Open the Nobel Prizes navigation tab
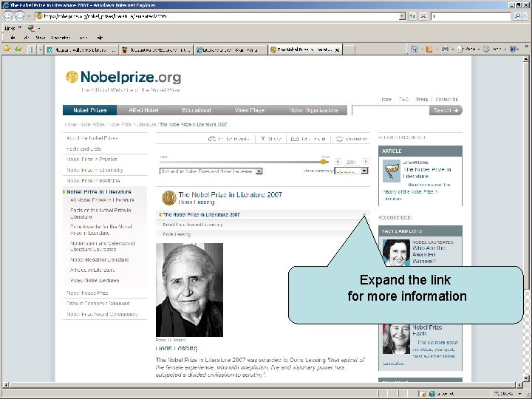This screenshot has height=399, width=532. click(x=90, y=110)
